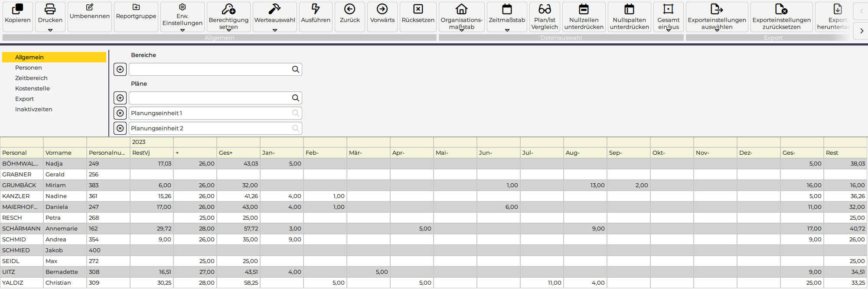Click Exporteinstellungen auswählen button
This screenshot has width=868, height=289.
point(717,16)
